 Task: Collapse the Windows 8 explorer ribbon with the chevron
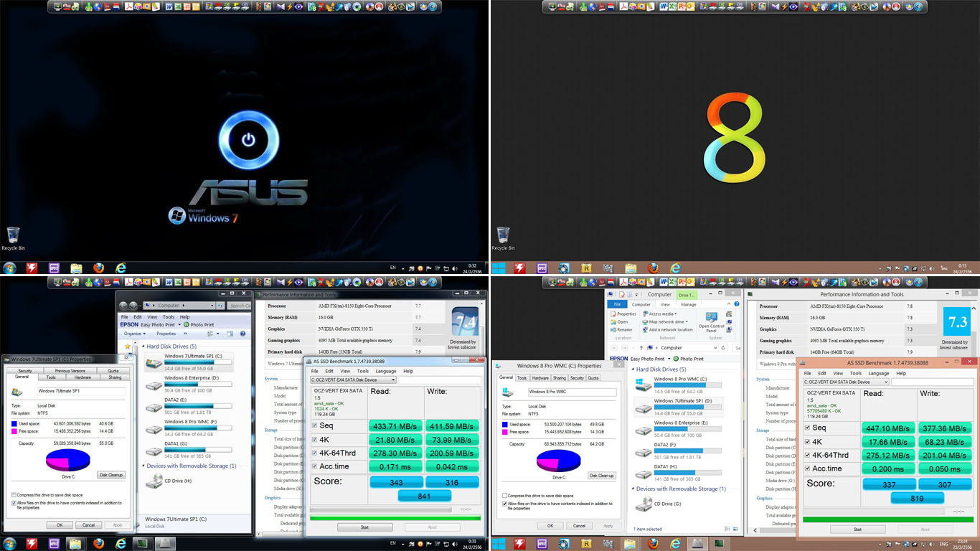(x=730, y=304)
